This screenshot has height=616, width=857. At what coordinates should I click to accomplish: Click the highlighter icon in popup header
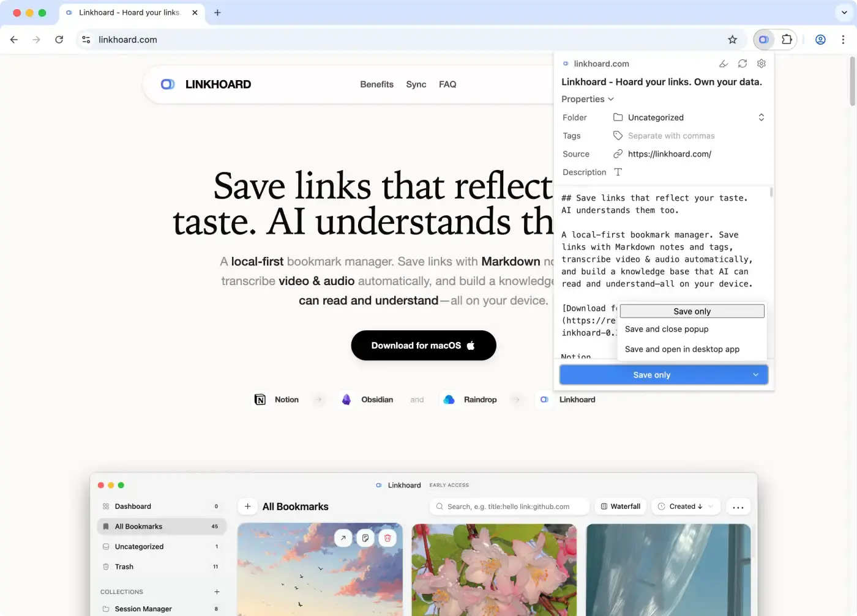tap(724, 64)
